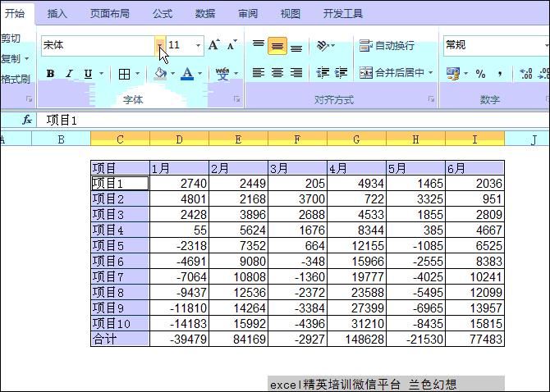
Task: Select the 项目 header cell
Action: [121, 168]
